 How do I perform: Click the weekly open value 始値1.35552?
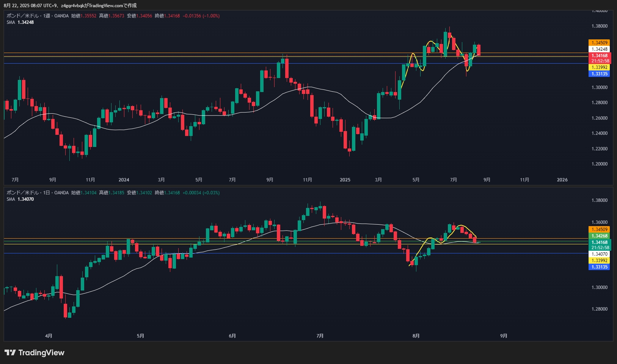(x=84, y=16)
